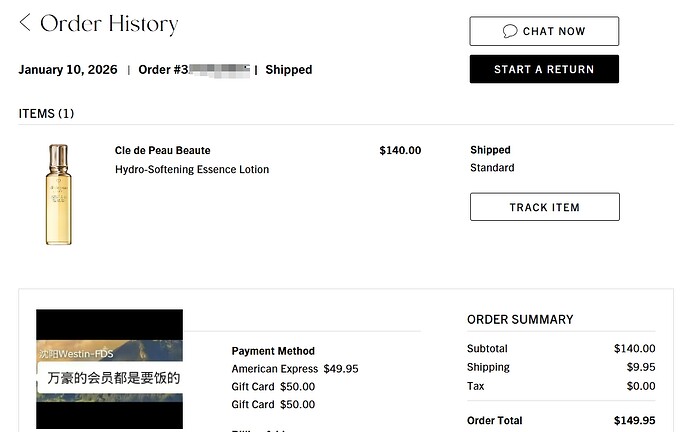
Task: Click the first Gift Card $50.00 entry
Action: [x=273, y=387]
